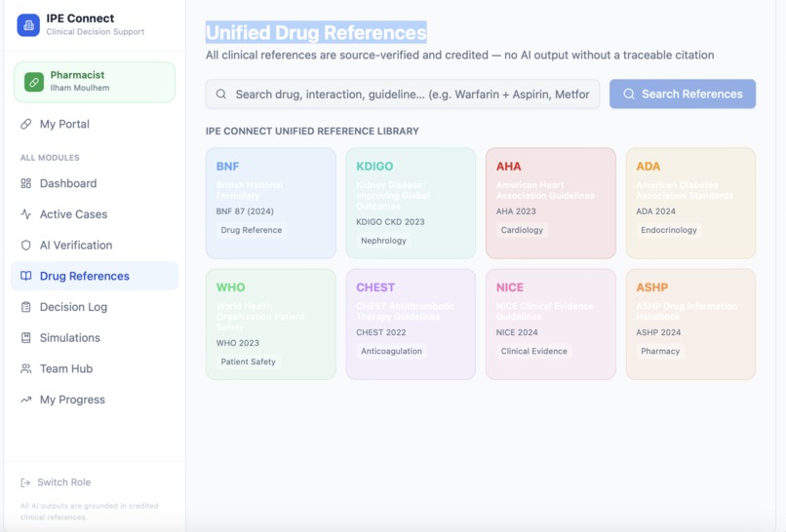Click the AHA 2023 edition text

pos(516,211)
